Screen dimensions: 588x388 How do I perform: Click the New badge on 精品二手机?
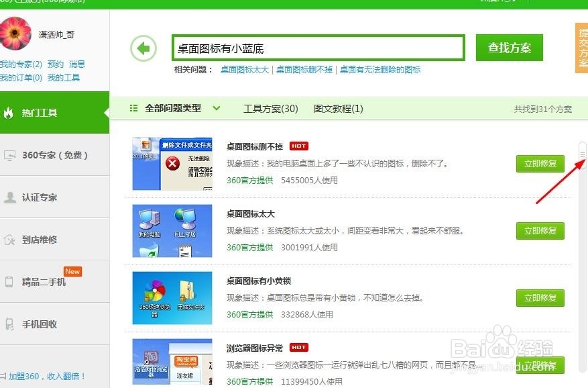[73, 271]
